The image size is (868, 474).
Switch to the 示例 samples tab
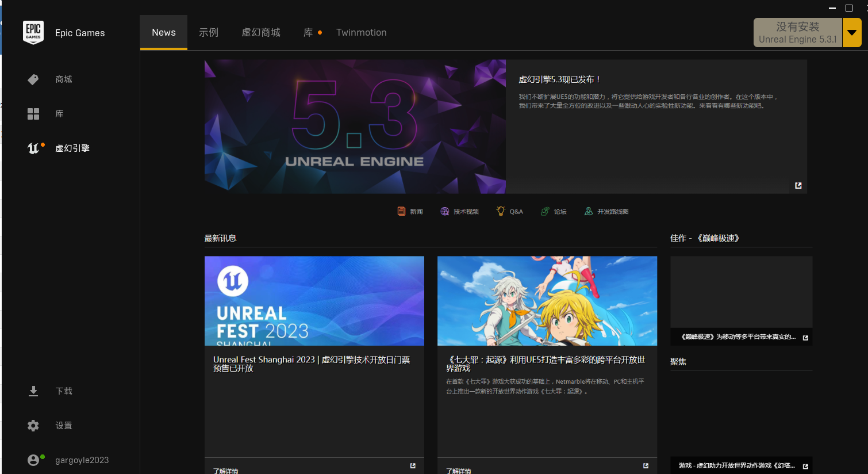[209, 33]
